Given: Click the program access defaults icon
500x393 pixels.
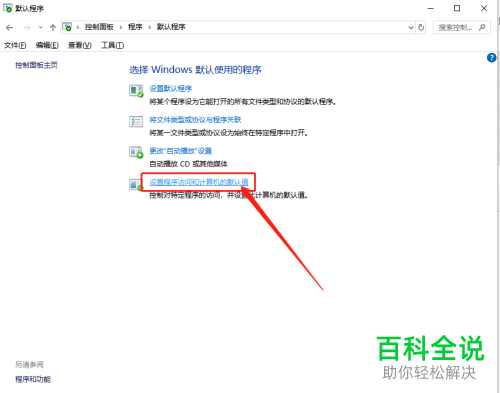Looking at the screenshot, I should (135, 184).
